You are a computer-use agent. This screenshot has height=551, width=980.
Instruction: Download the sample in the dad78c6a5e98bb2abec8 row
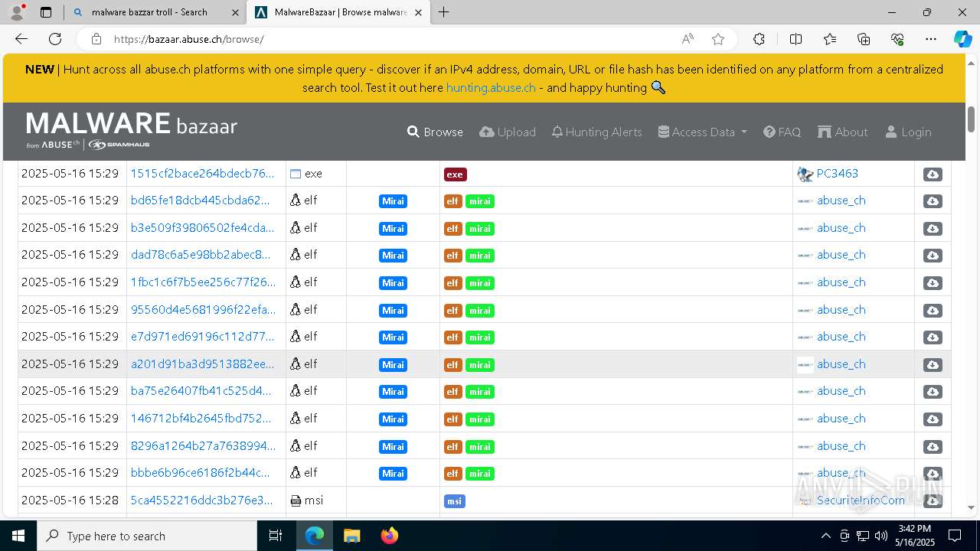tap(933, 256)
